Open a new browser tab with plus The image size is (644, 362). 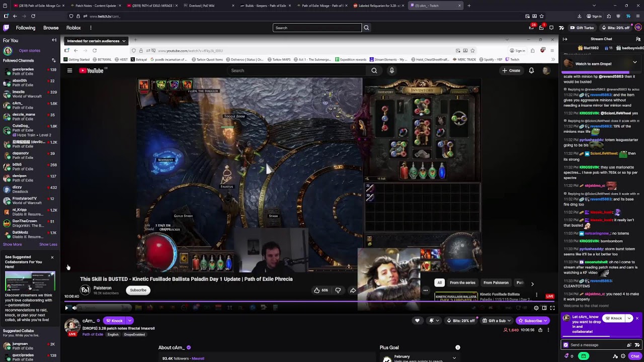(469, 6)
